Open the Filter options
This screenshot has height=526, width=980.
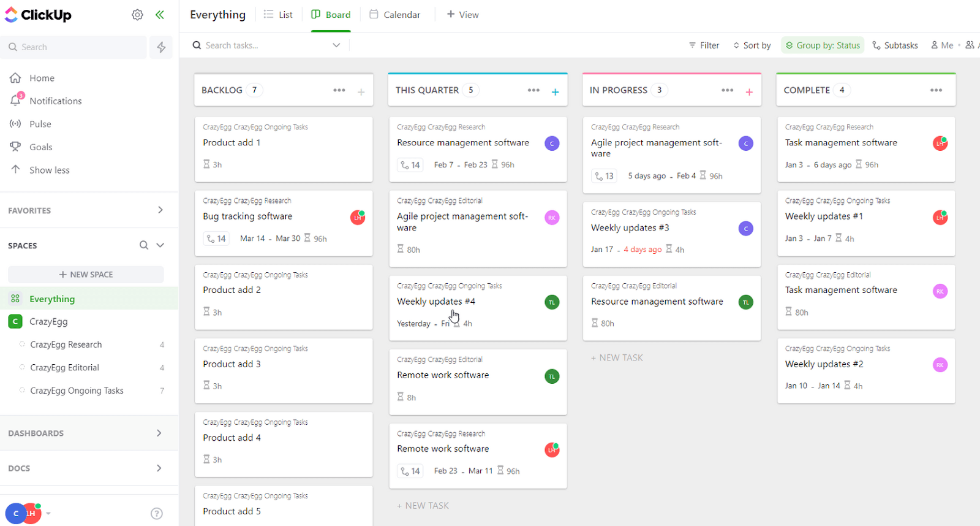coord(704,45)
